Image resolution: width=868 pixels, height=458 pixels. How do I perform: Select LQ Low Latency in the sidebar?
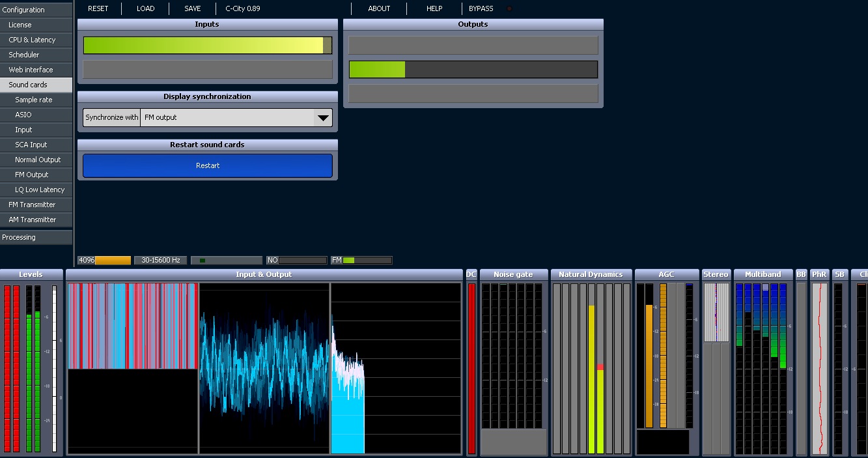tap(36, 190)
